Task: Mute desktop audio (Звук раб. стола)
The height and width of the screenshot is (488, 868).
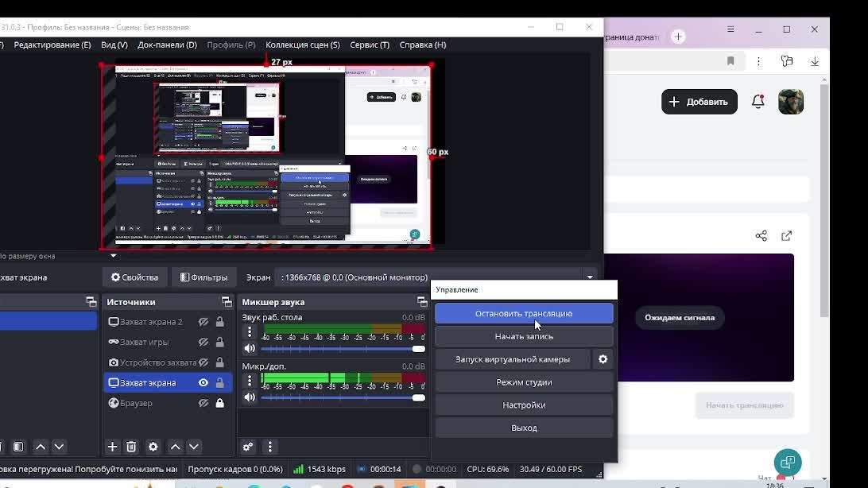Action: (250, 349)
